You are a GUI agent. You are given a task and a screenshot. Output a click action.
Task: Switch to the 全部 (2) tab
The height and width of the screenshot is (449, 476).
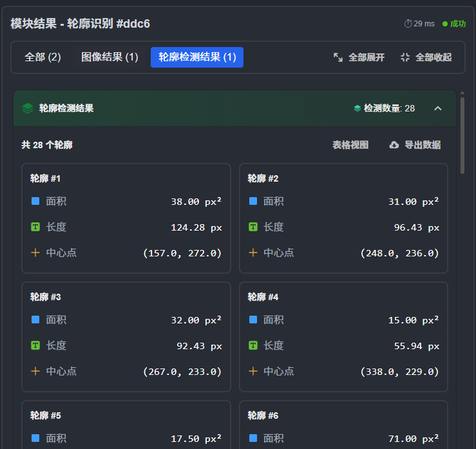[x=43, y=57]
